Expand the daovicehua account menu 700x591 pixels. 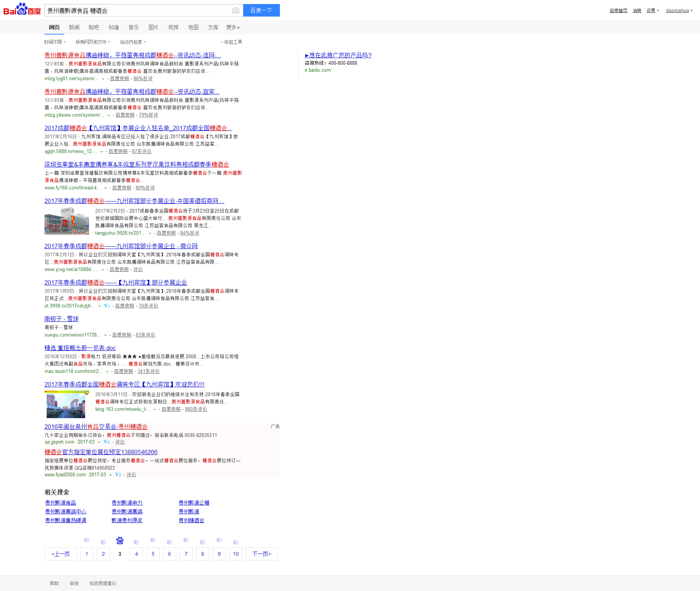click(x=679, y=11)
